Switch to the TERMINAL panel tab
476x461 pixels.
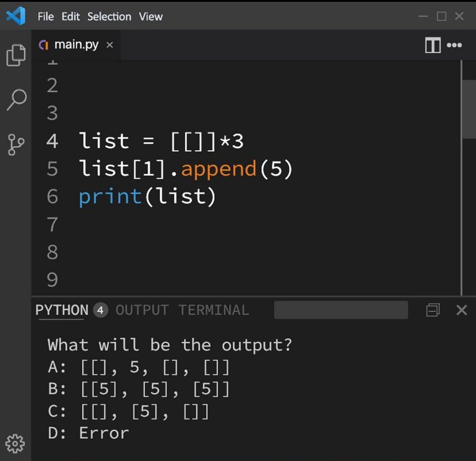(x=214, y=310)
